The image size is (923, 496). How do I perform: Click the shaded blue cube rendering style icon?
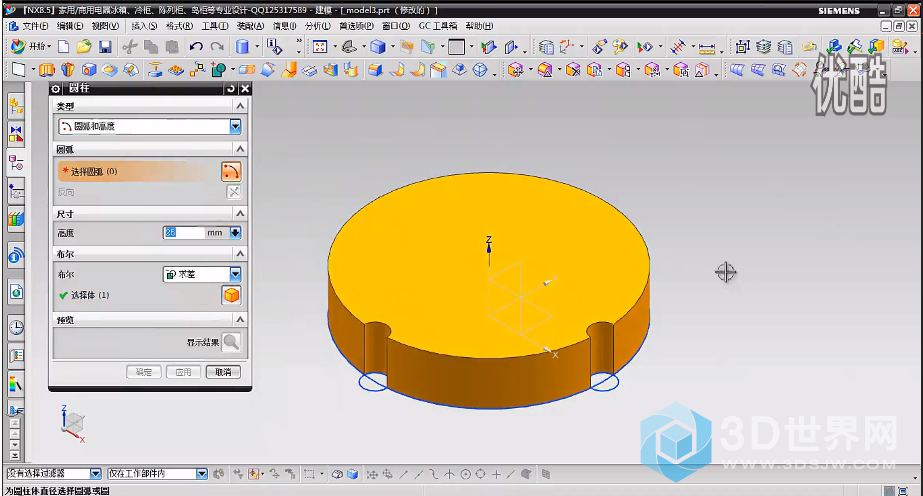point(378,47)
